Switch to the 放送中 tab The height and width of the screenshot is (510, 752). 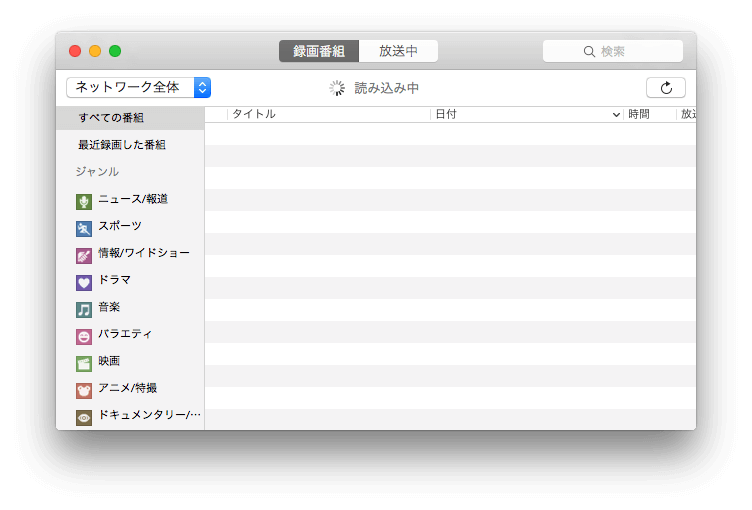click(x=398, y=51)
